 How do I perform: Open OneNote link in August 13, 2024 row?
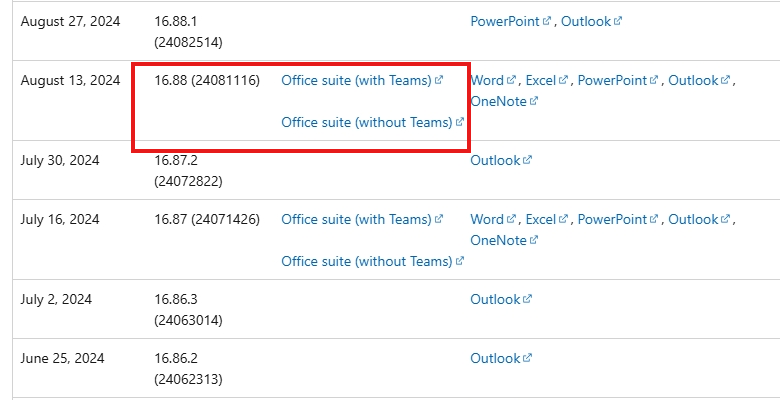[504, 101]
